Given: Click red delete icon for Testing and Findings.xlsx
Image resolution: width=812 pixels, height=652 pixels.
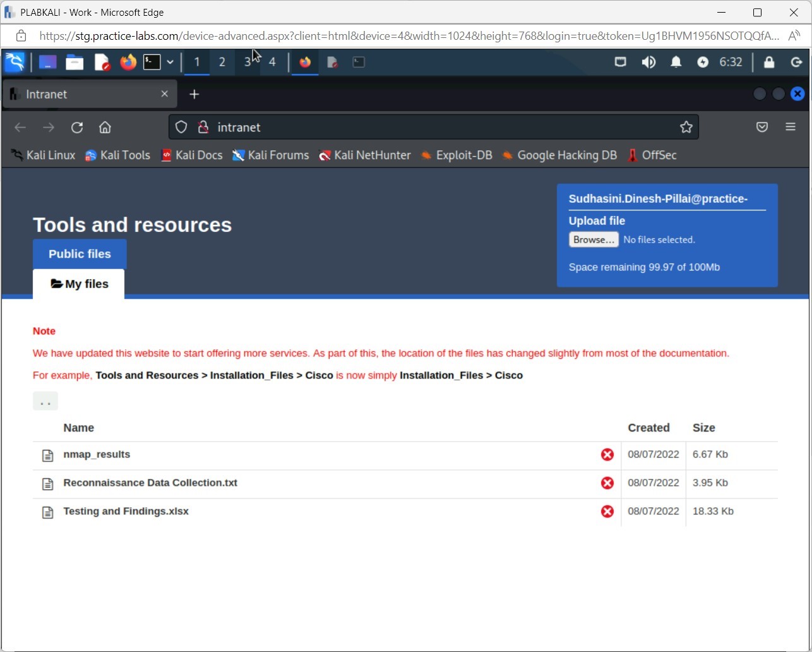Looking at the screenshot, I should point(607,511).
